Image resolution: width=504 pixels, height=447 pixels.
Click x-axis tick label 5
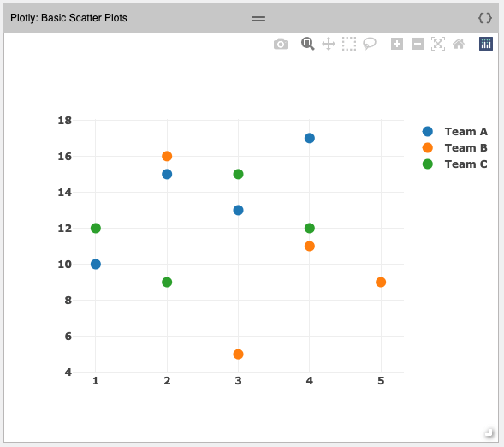pyautogui.click(x=381, y=381)
